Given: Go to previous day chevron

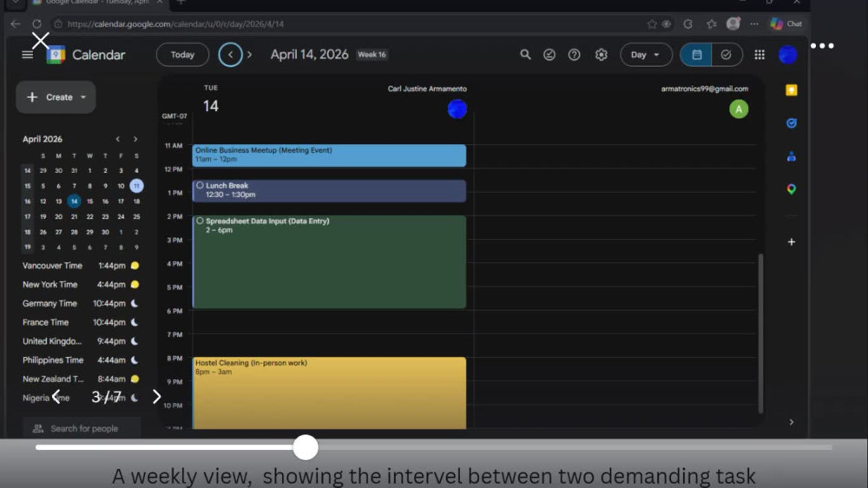Looking at the screenshot, I should tap(230, 55).
